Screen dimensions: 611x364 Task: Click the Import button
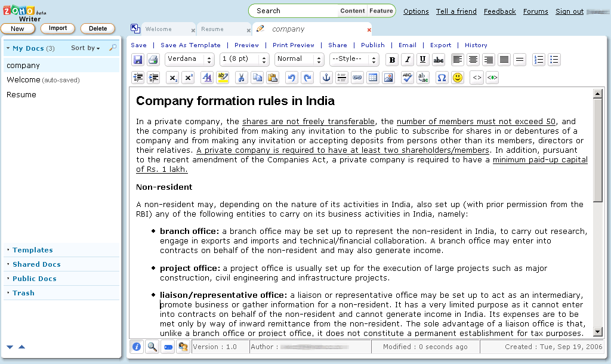click(58, 28)
